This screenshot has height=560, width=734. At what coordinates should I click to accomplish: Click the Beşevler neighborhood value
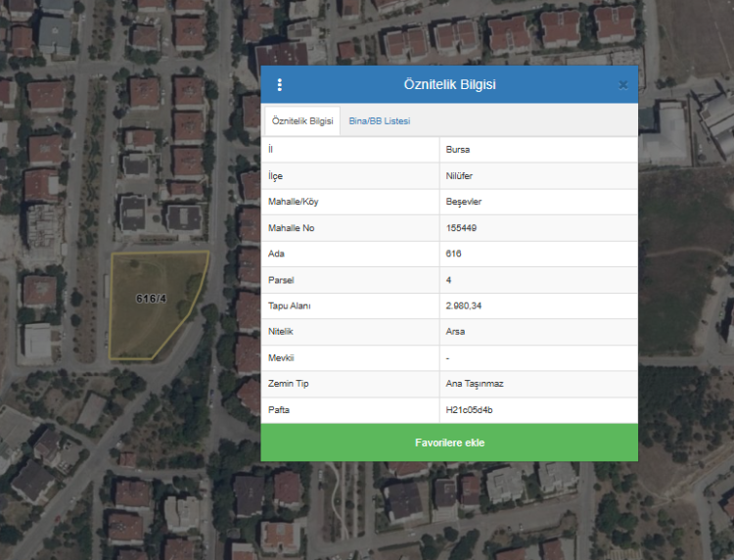tap(464, 202)
